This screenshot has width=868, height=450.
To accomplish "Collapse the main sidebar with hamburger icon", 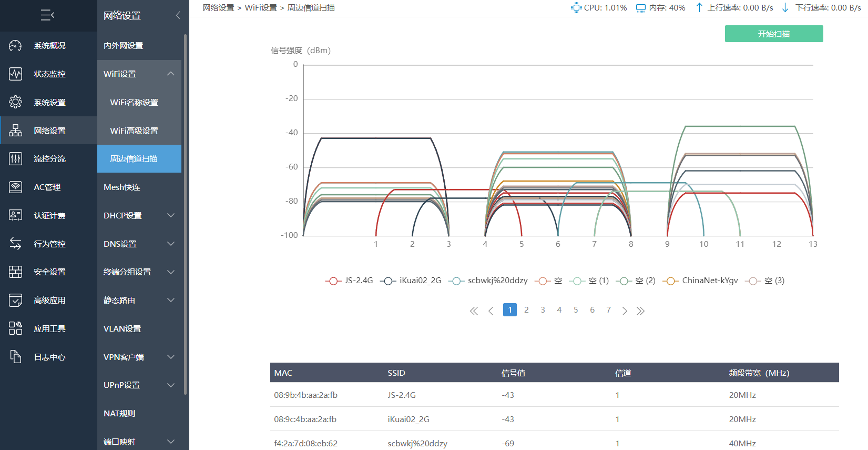I will pyautogui.click(x=48, y=15).
